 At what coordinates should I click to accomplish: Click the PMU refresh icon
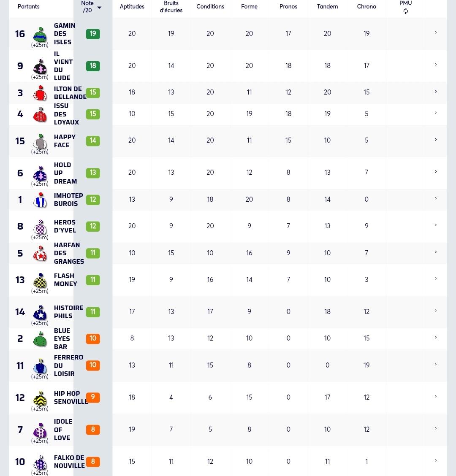[406, 11]
